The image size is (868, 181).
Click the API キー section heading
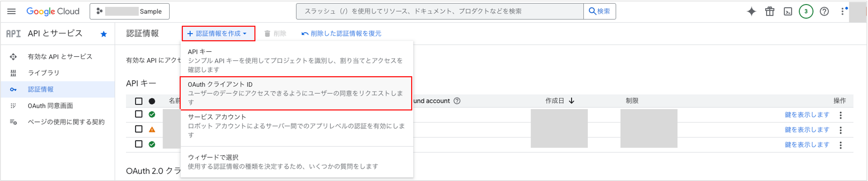(x=141, y=84)
